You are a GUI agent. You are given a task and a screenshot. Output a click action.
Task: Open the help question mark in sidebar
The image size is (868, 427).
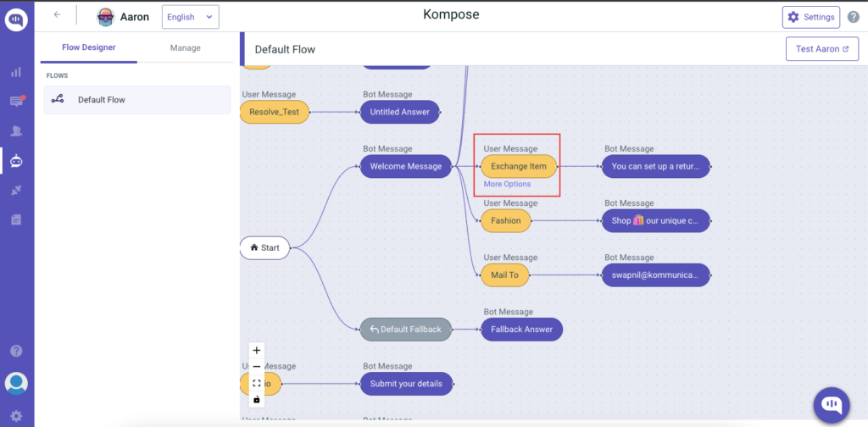16,352
